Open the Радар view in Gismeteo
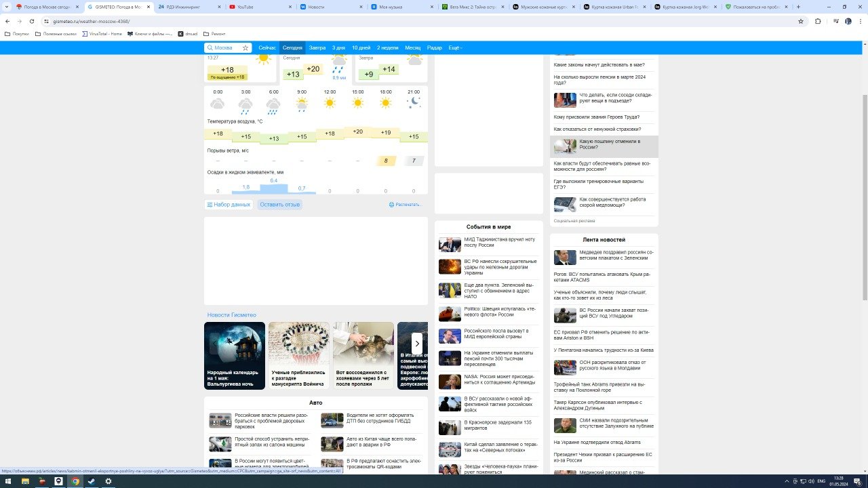Viewport: 868px width, 488px height. click(x=434, y=47)
